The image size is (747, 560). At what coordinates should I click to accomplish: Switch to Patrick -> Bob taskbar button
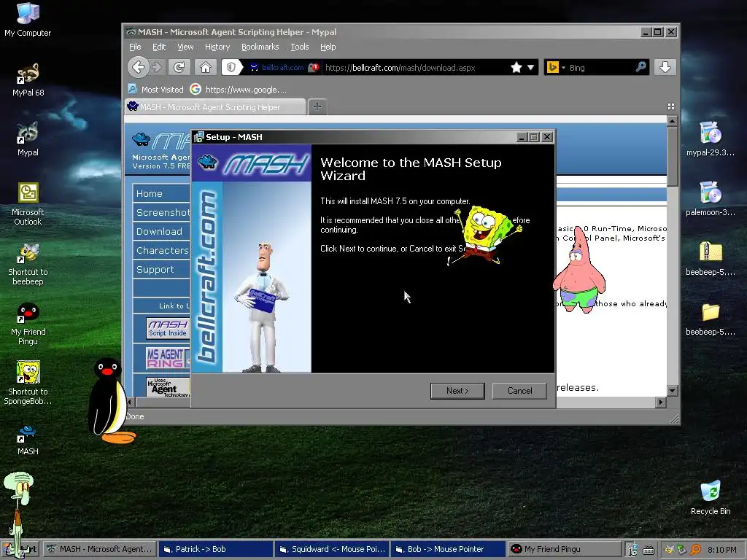coord(216,549)
